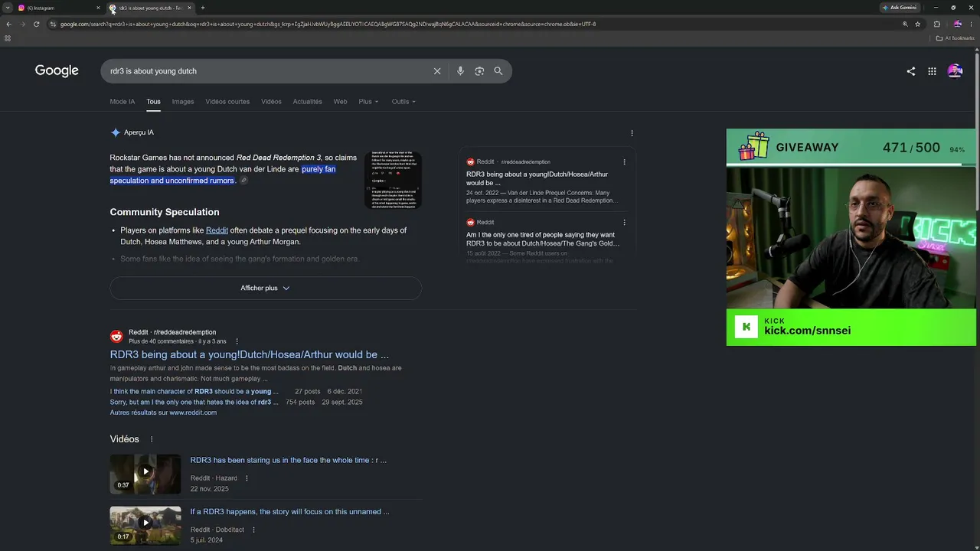The width and height of the screenshot is (980, 551).
Task: Open options for the Reddit · Dobditact video
Action: click(x=253, y=530)
